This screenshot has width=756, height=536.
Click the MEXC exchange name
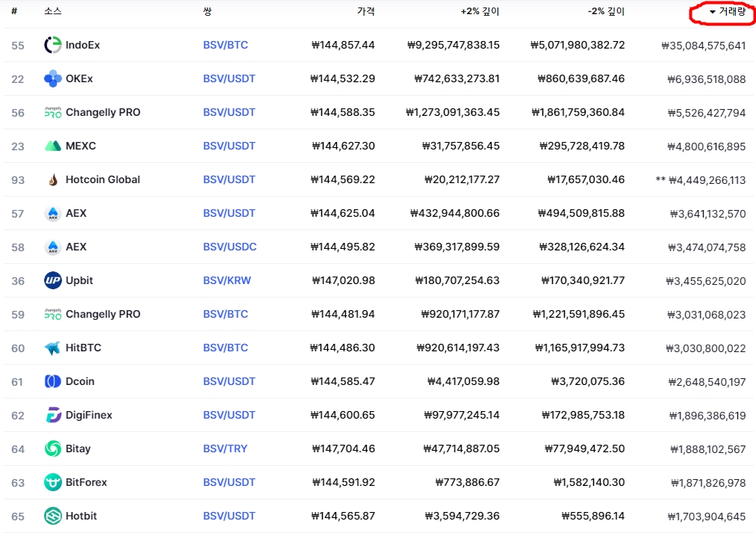(81, 146)
